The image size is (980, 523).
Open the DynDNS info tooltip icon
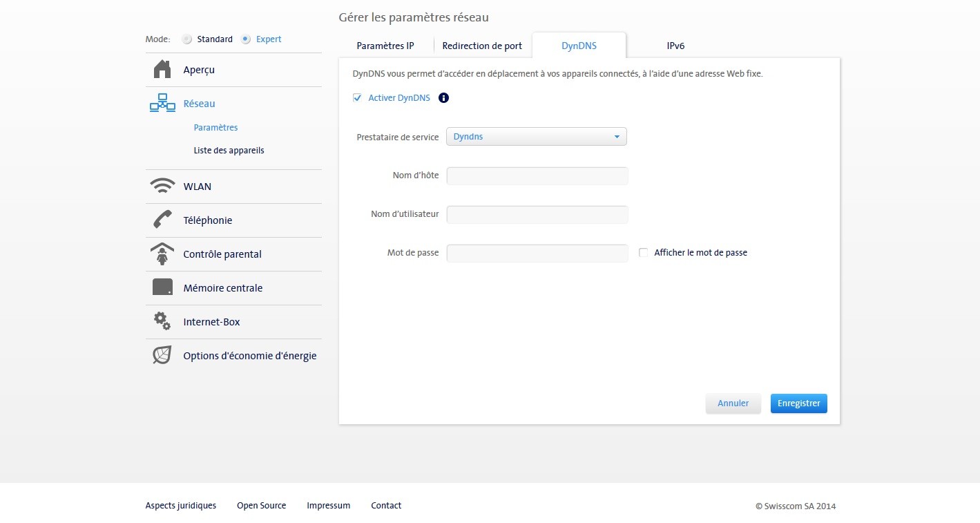(x=444, y=98)
